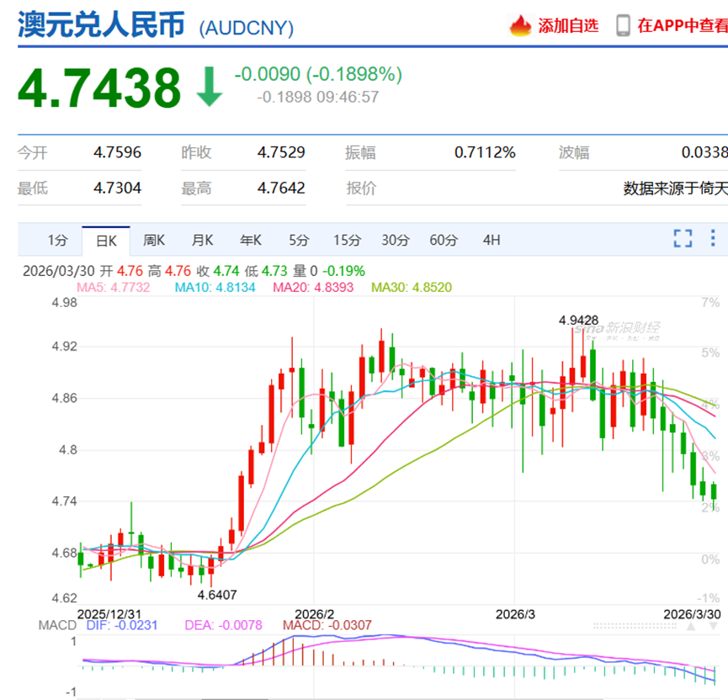
Task: Click the green down arrow beside 4.7438
Action: [209, 86]
